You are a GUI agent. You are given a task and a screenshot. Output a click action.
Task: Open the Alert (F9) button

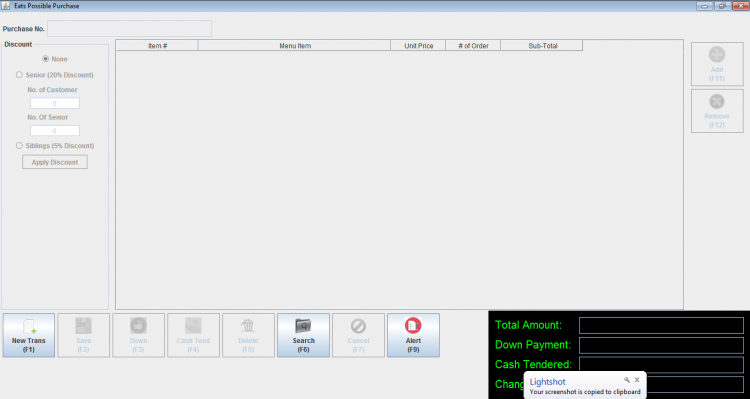[413, 335]
